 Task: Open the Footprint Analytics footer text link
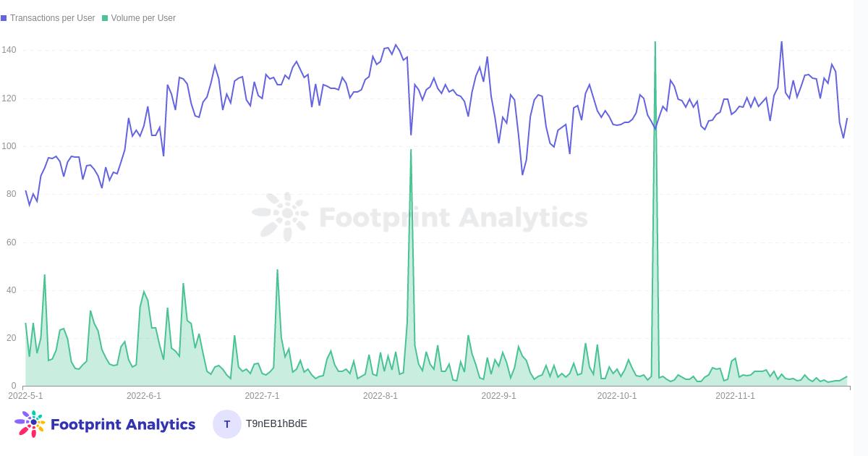pyautogui.click(x=123, y=424)
